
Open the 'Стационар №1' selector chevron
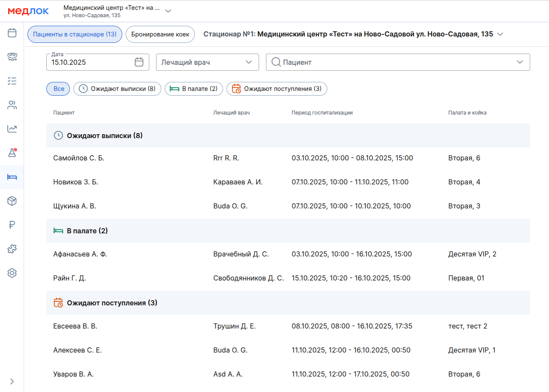point(500,34)
